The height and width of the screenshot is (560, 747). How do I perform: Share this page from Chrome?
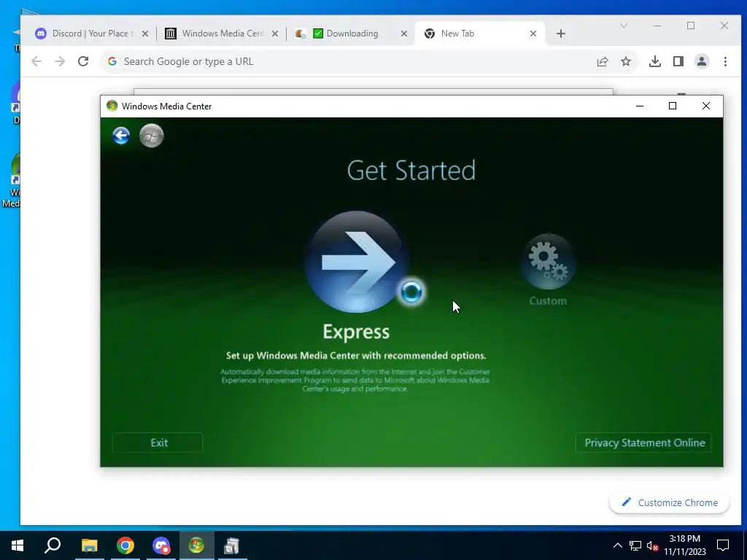click(603, 61)
